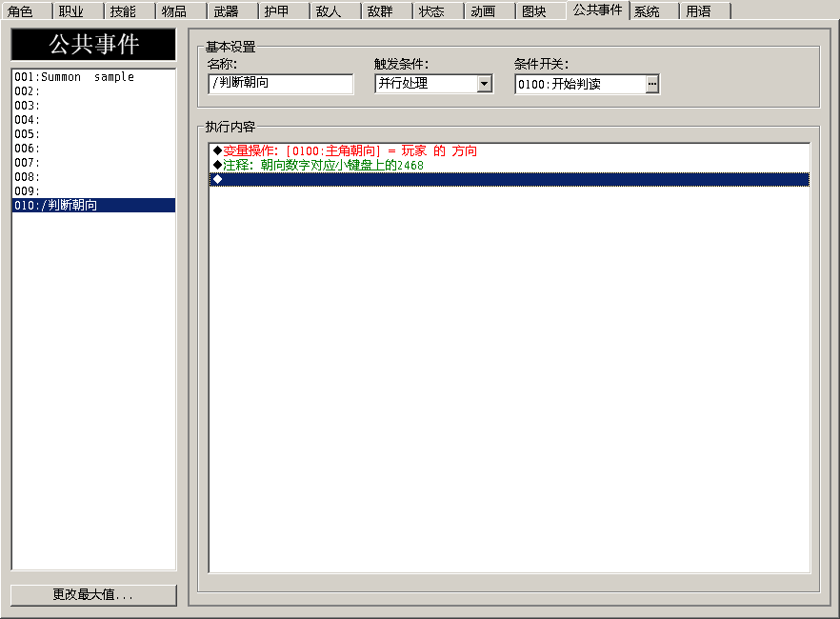Select the 武器 tab
The image size is (840, 619).
click(x=232, y=11)
